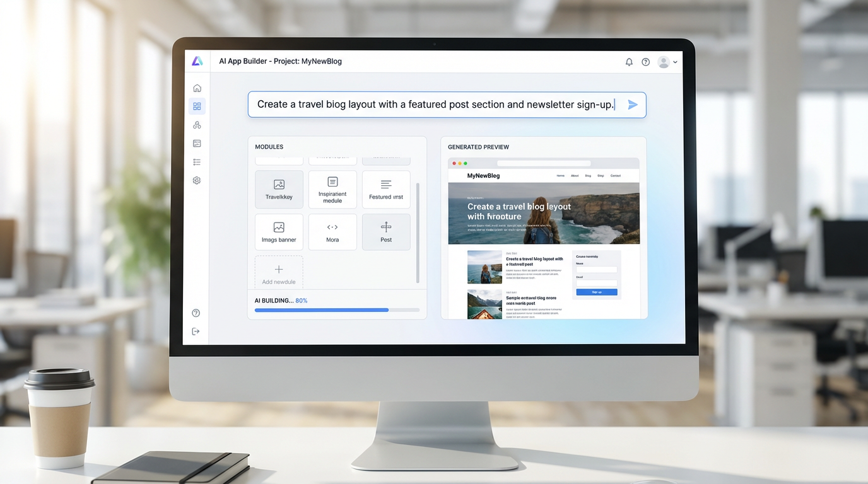Open the workflow nodes icon in sidebar
Screen dimensions: 868x484
coord(197,124)
